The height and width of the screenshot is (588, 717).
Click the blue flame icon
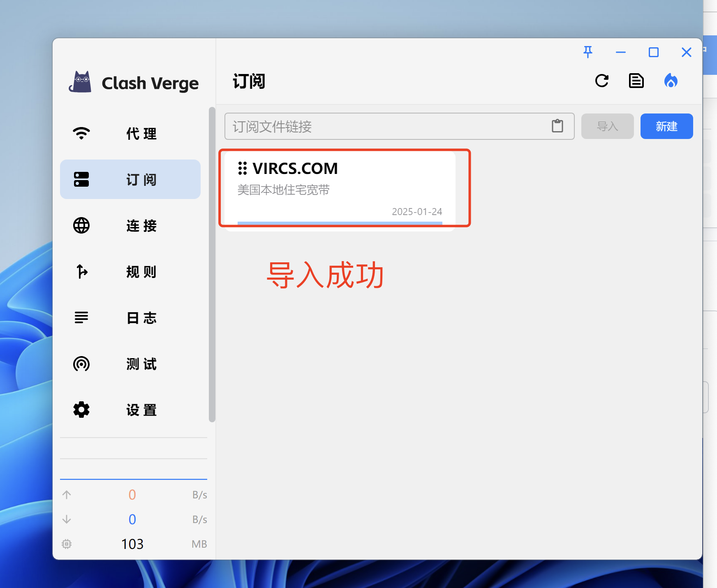[671, 81]
